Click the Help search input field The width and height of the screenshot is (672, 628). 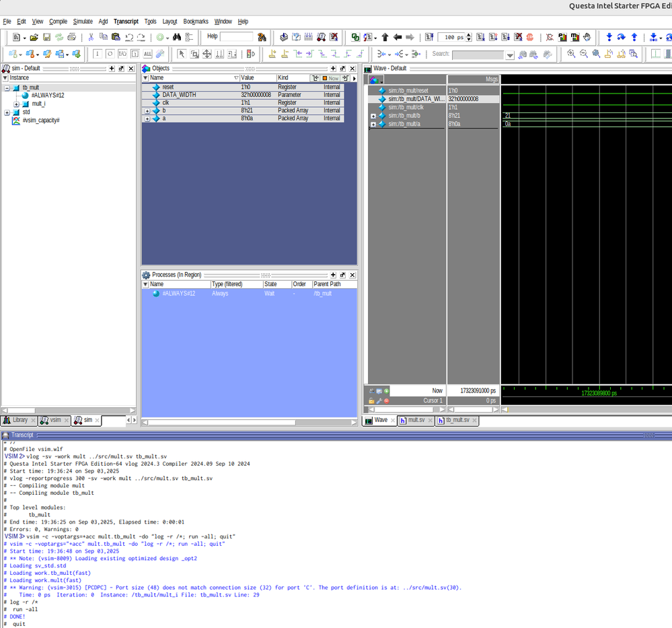point(236,37)
